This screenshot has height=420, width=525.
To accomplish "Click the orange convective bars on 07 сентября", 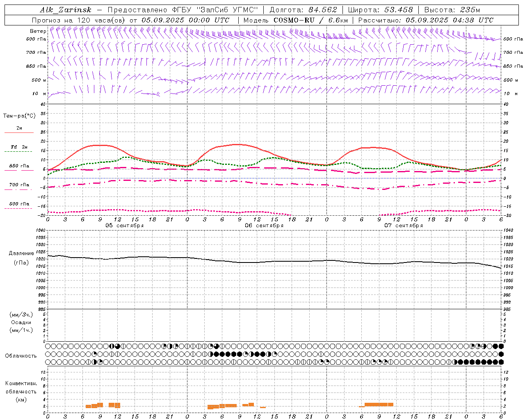I will pos(376,405).
